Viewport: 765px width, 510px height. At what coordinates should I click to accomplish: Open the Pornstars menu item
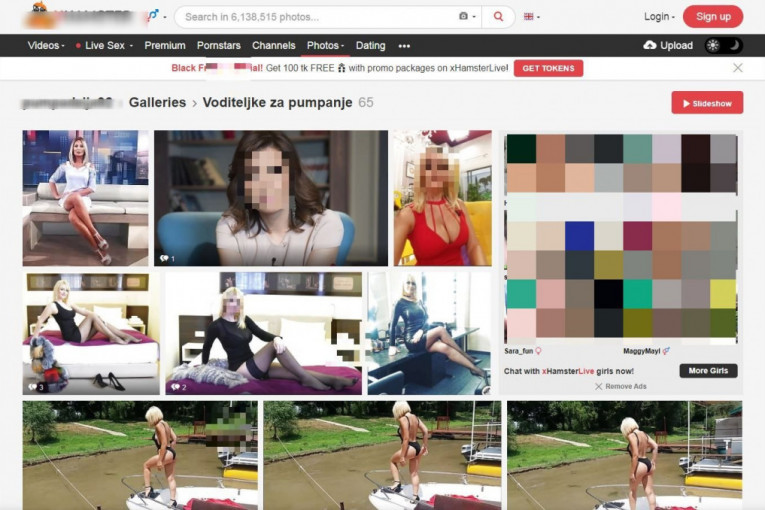(218, 46)
